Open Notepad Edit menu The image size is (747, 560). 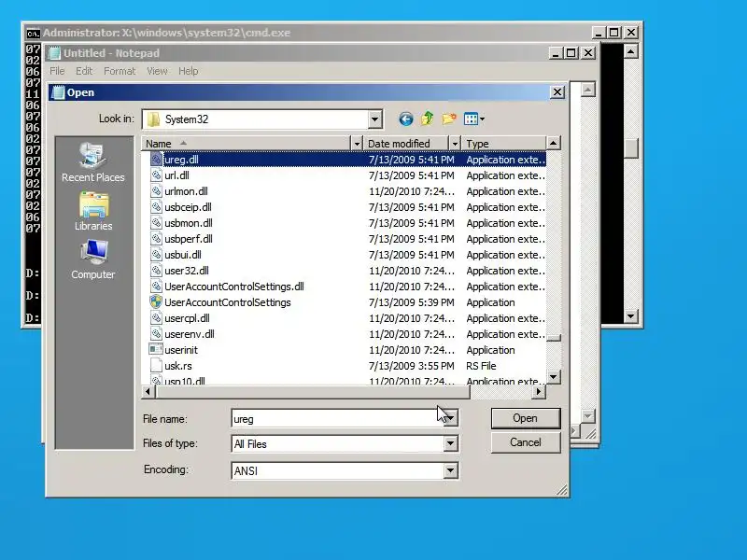(x=84, y=71)
